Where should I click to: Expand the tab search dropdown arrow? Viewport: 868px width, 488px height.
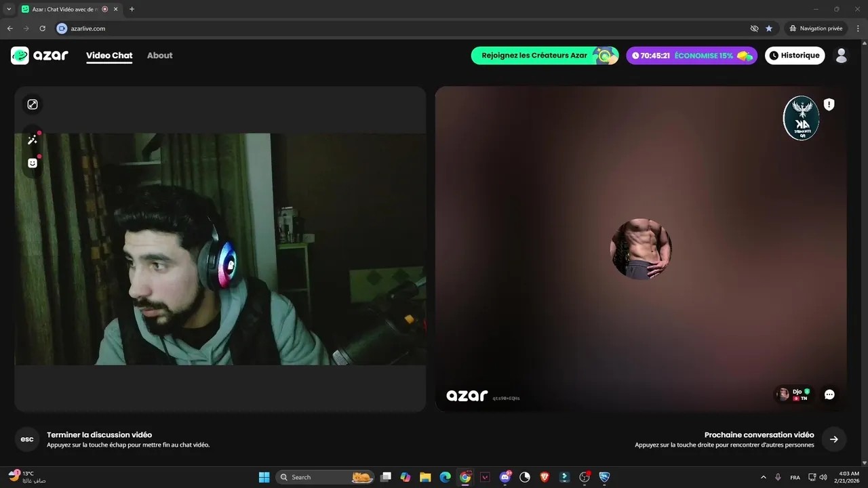click(9, 9)
